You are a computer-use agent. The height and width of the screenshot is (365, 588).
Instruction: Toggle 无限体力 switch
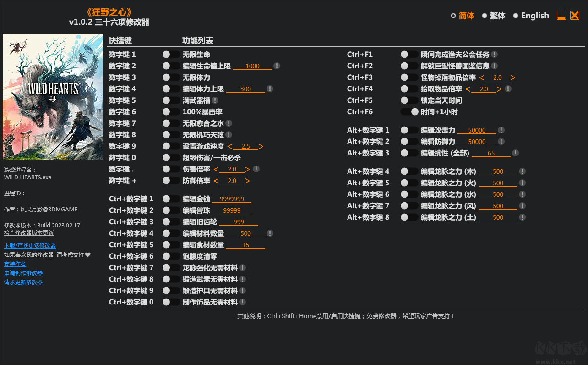tap(171, 77)
